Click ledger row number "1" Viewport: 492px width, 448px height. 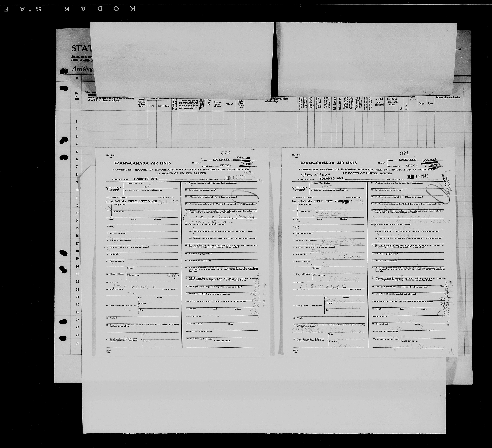(77, 121)
